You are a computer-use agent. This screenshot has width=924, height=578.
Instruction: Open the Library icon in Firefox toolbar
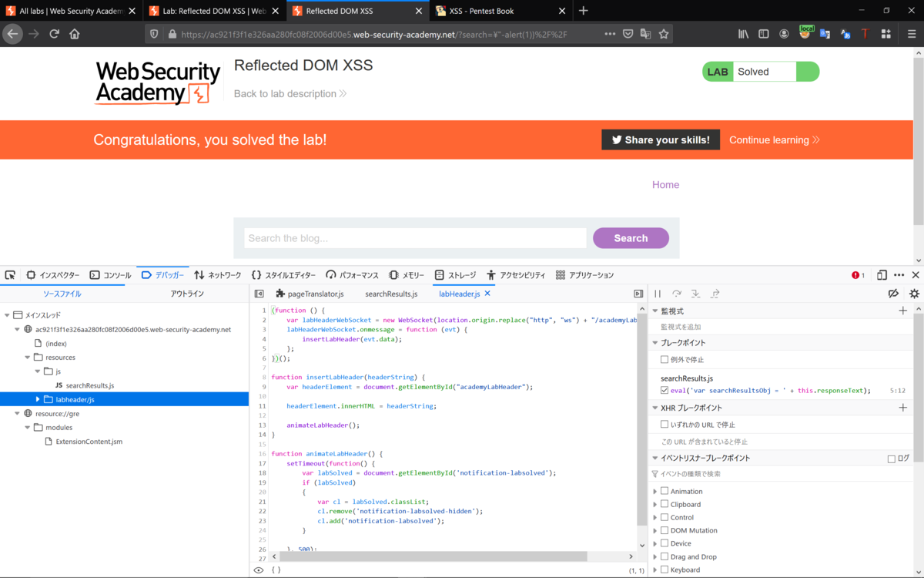pyautogui.click(x=744, y=34)
